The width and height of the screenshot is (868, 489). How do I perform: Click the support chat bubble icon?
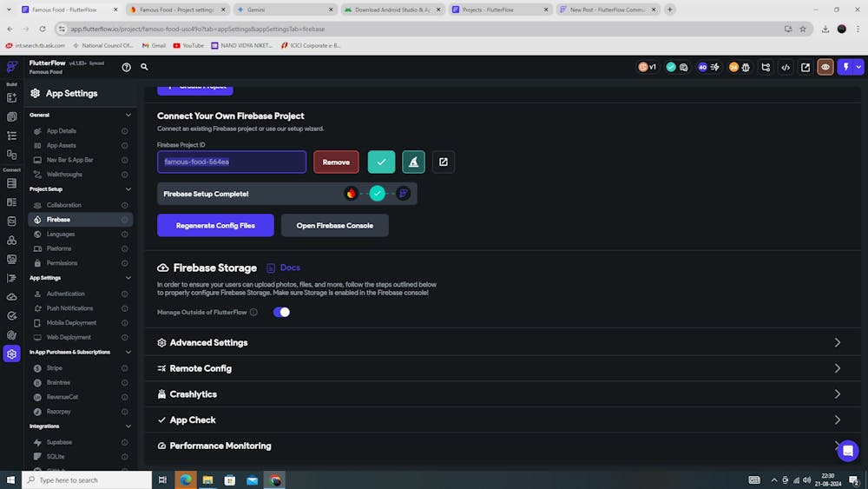(847, 451)
